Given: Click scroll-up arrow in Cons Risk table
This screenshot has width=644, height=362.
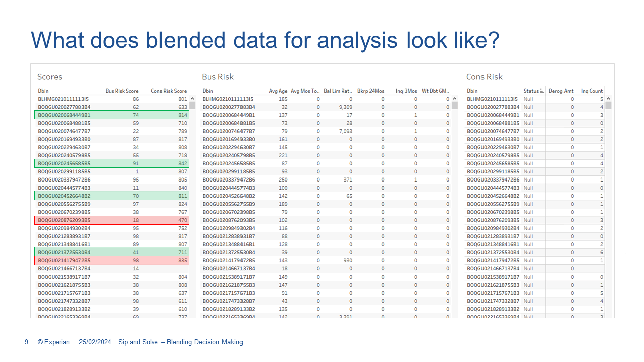Looking at the screenshot, I should [608, 99].
